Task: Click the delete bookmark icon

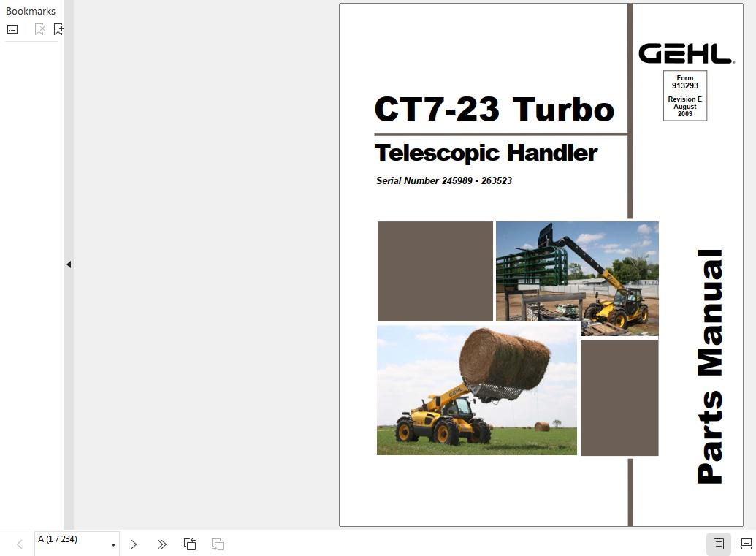Action: click(39, 29)
